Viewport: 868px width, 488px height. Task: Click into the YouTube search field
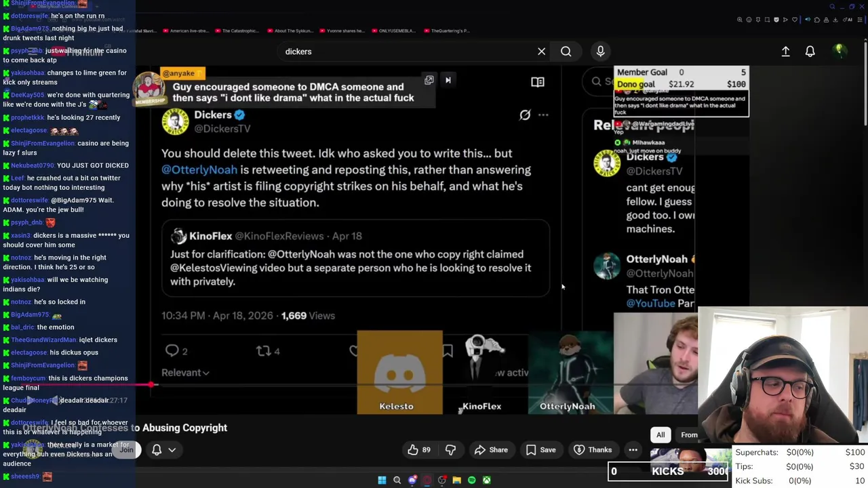(x=407, y=52)
